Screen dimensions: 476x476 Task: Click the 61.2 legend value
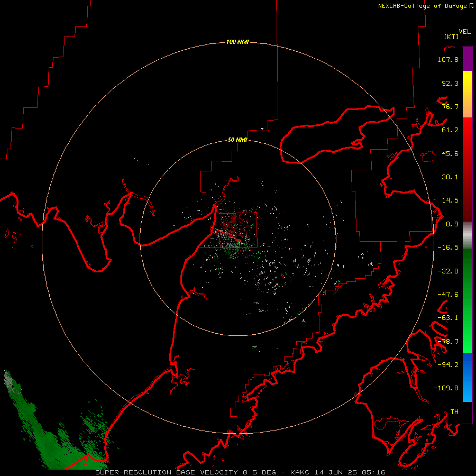pos(450,130)
